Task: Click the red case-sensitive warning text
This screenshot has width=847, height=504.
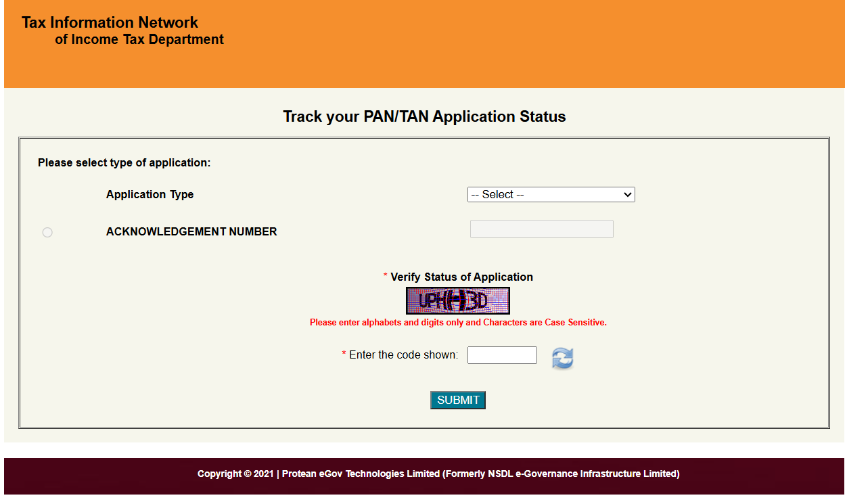Action: [x=458, y=323]
